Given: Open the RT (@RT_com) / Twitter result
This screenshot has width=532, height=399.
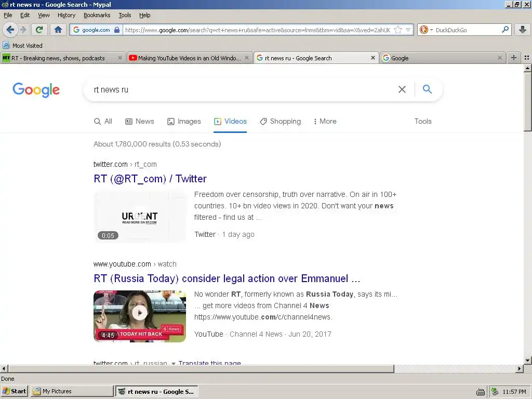Looking at the screenshot, I should (150, 179).
